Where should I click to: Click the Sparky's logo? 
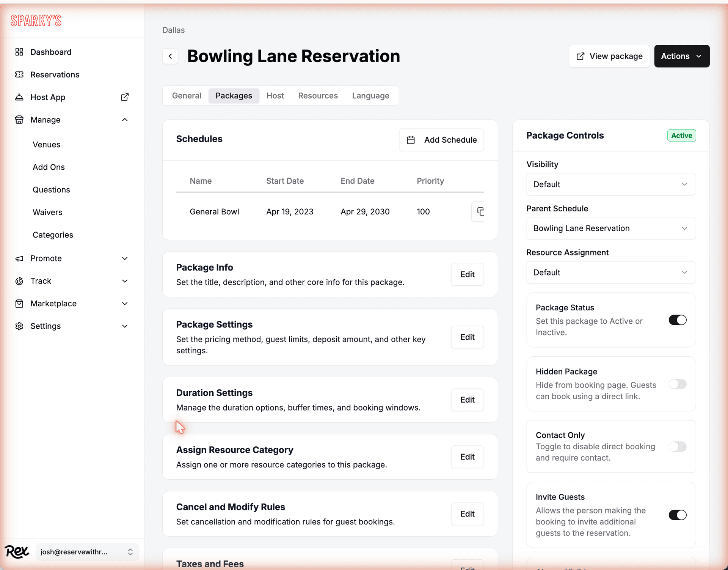(x=36, y=20)
